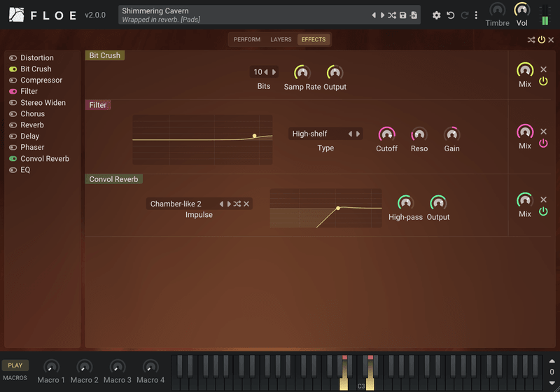The image size is (560, 392).
Task: Randomise the Impulse selection
Action: 237,204
